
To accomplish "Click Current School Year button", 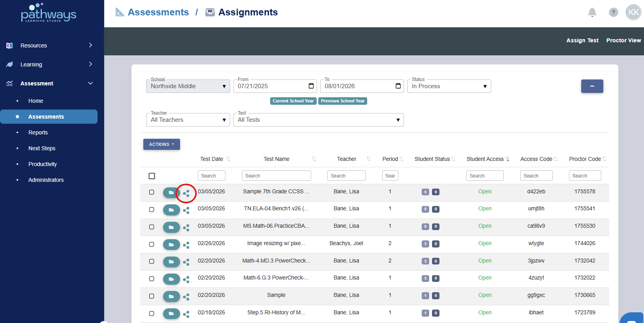I will pos(293,101).
